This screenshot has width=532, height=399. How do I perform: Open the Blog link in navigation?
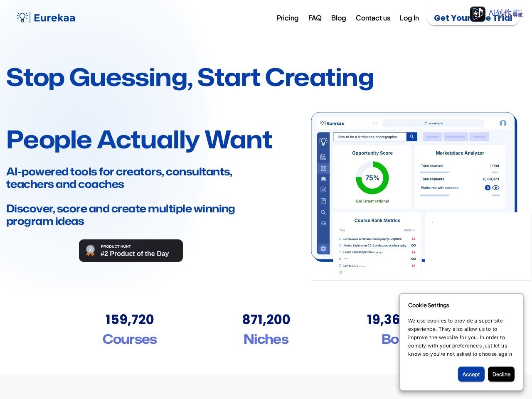click(339, 18)
